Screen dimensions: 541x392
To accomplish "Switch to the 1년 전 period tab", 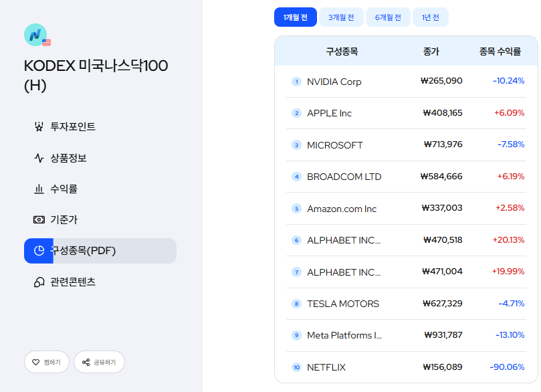I will point(431,17).
